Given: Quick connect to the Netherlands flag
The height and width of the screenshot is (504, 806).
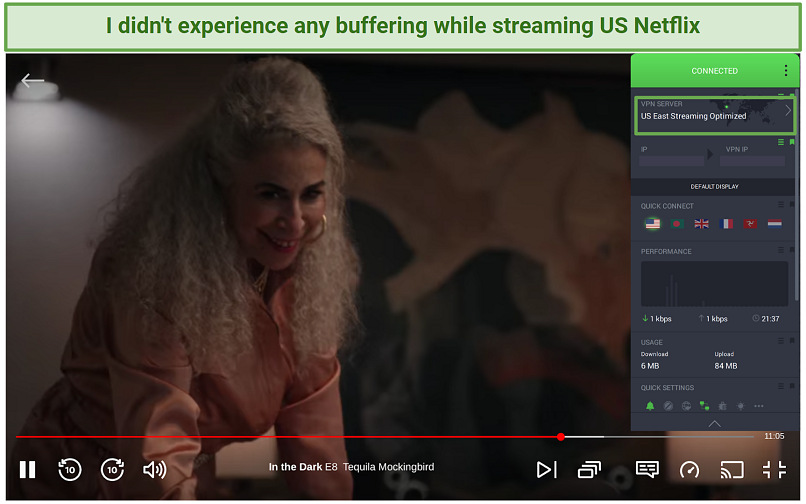Looking at the screenshot, I should click(x=775, y=224).
